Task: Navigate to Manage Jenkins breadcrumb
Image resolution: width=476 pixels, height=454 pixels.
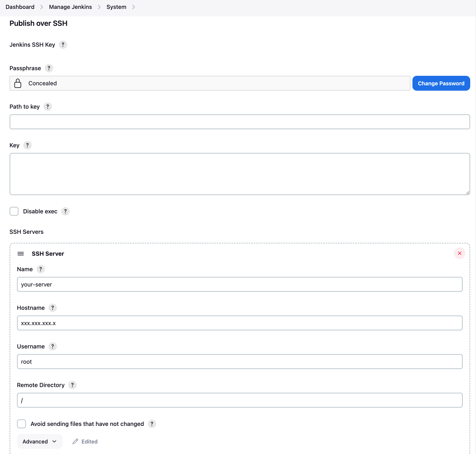Action: point(70,7)
